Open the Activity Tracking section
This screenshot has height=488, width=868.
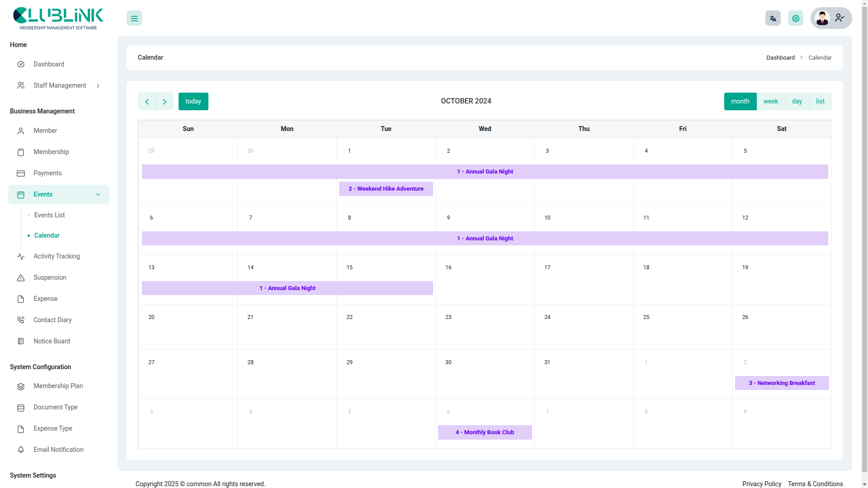point(56,256)
